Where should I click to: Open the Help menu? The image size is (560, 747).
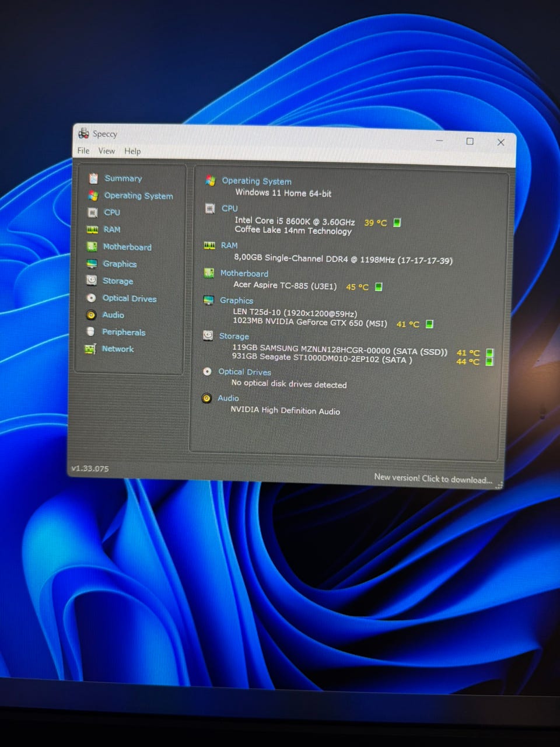pyautogui.click(x=132, y=151)
